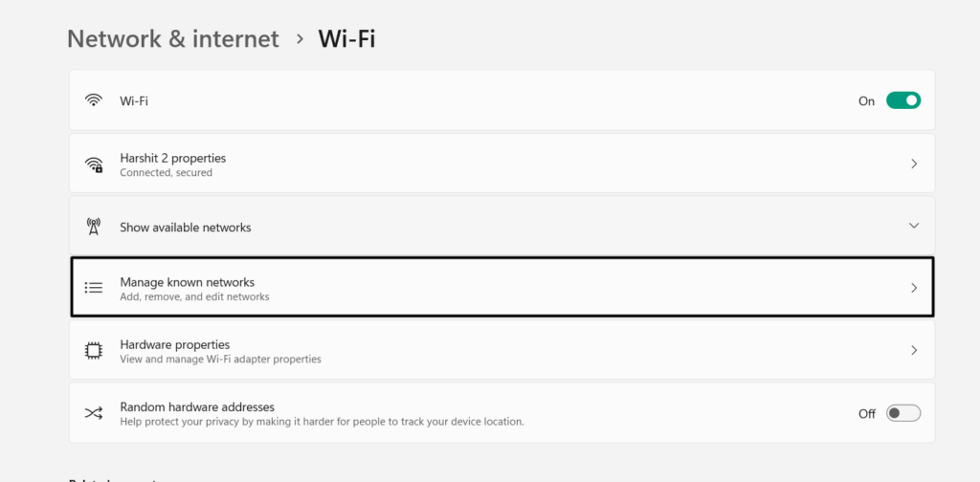This screenshot has width=980, height=482.
Task: Click the antenna icon for available networks
Action: coord(94,227)
